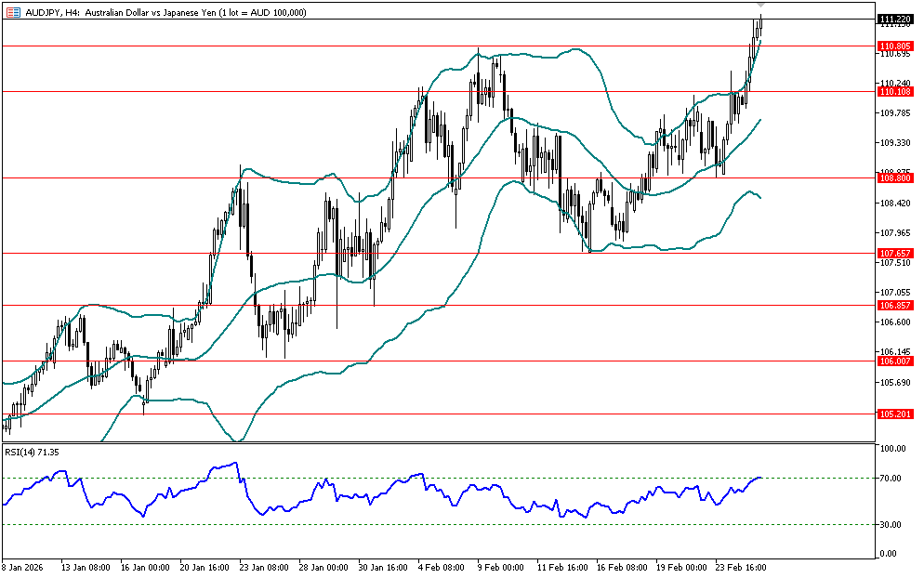Click the RSI 70.00 overbought level label
924x578 pixels.
(892, 478)
